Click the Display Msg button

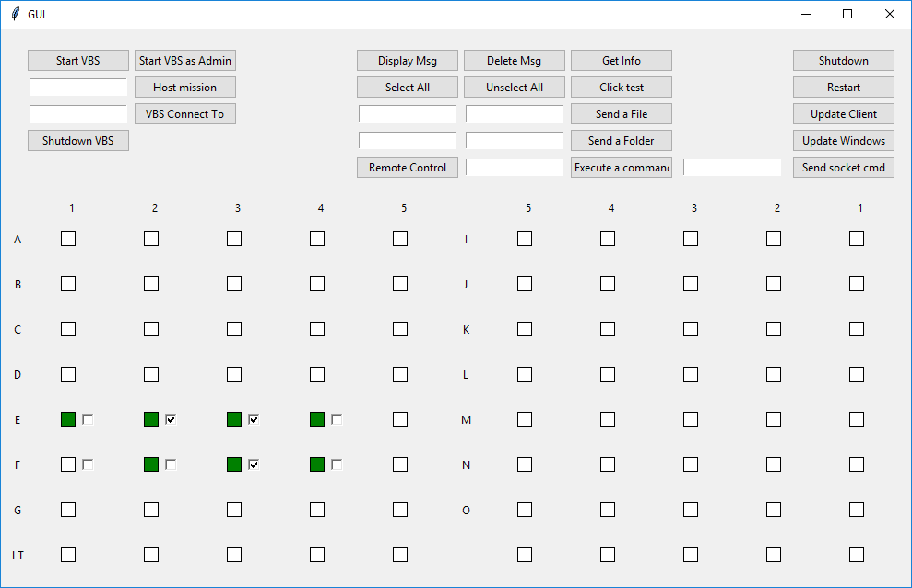click(407, 61)
